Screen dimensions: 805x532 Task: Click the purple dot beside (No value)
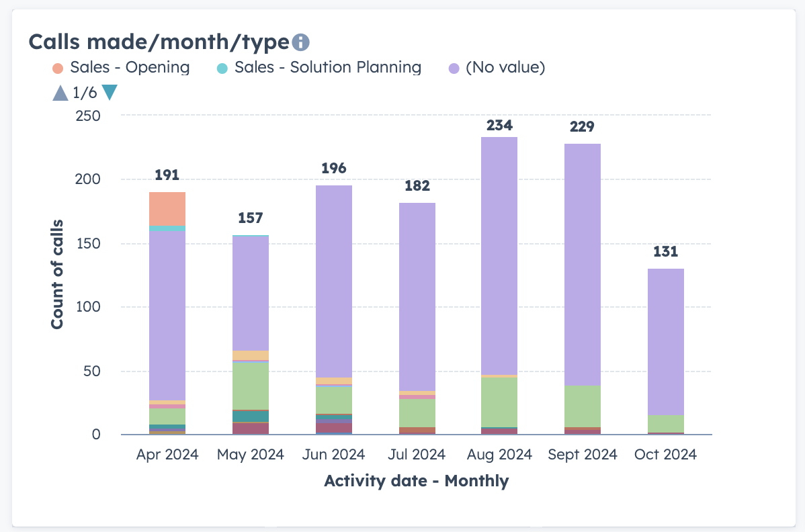point(454,67)
